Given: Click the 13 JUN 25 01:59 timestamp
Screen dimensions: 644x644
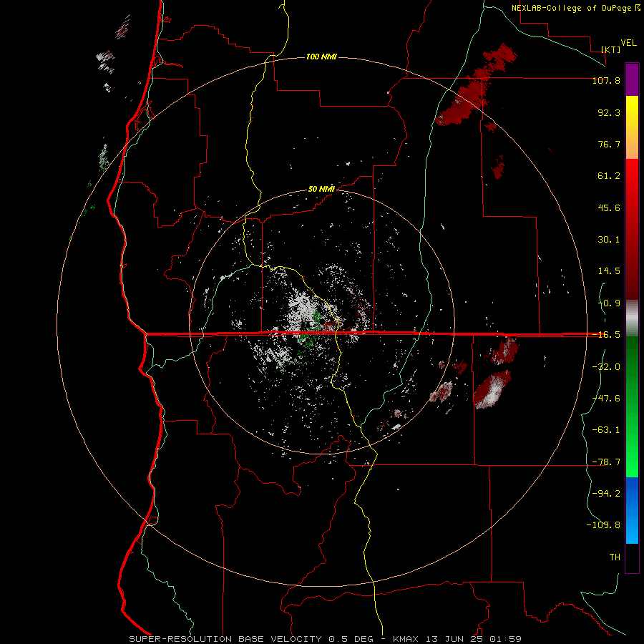Looking at the screenshot, I should point(472,639).
